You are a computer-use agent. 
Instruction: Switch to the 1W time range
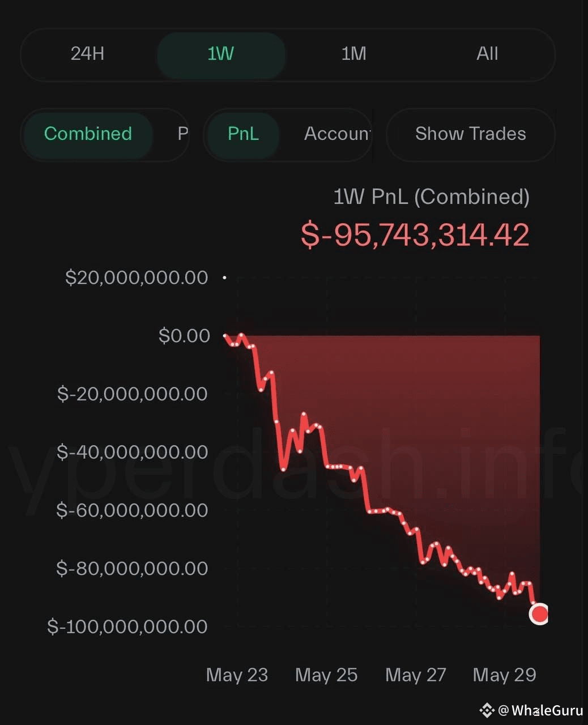click(221, 55)
